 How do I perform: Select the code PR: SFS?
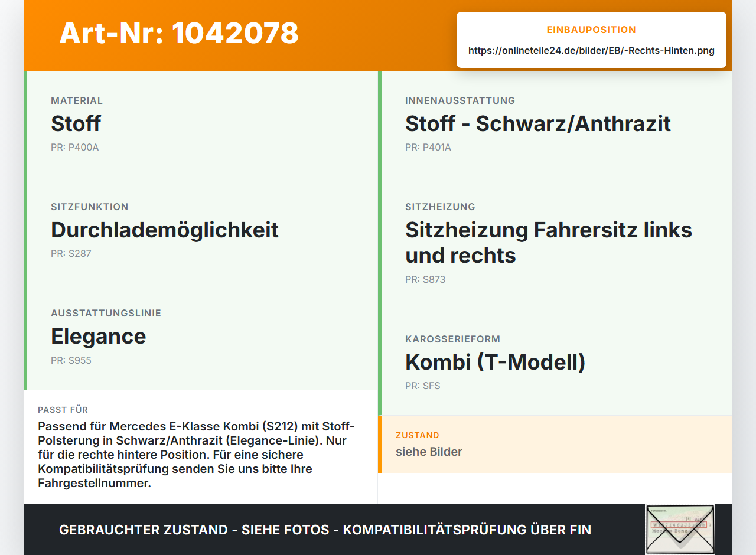tap(423, 386)
